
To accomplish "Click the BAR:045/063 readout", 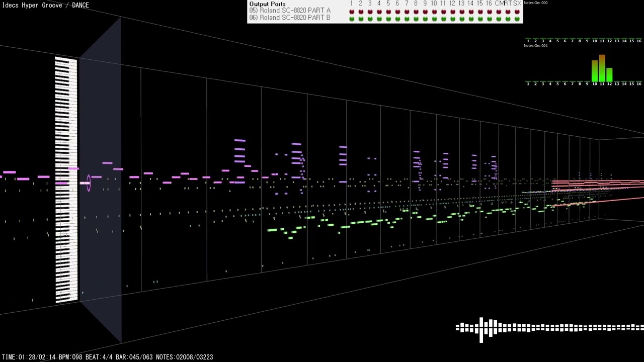I will (134, 357).
